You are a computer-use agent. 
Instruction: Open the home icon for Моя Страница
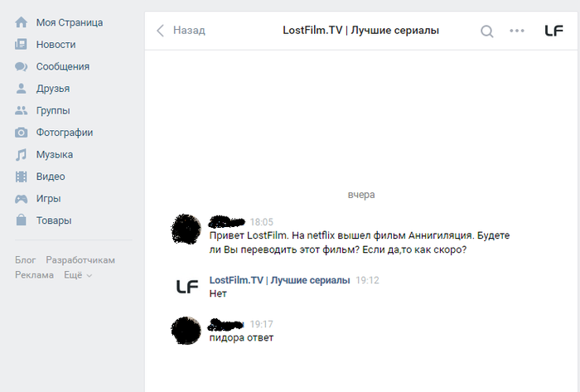(x=21, y=22)
